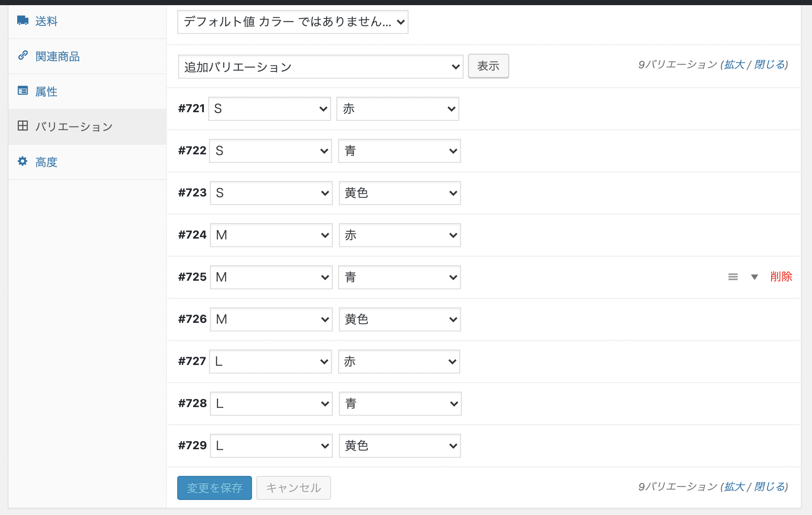Image resolution: width=812 pixels, height=515 pixels.
Task: Click the 表示 button
Action: pos(488,66)
